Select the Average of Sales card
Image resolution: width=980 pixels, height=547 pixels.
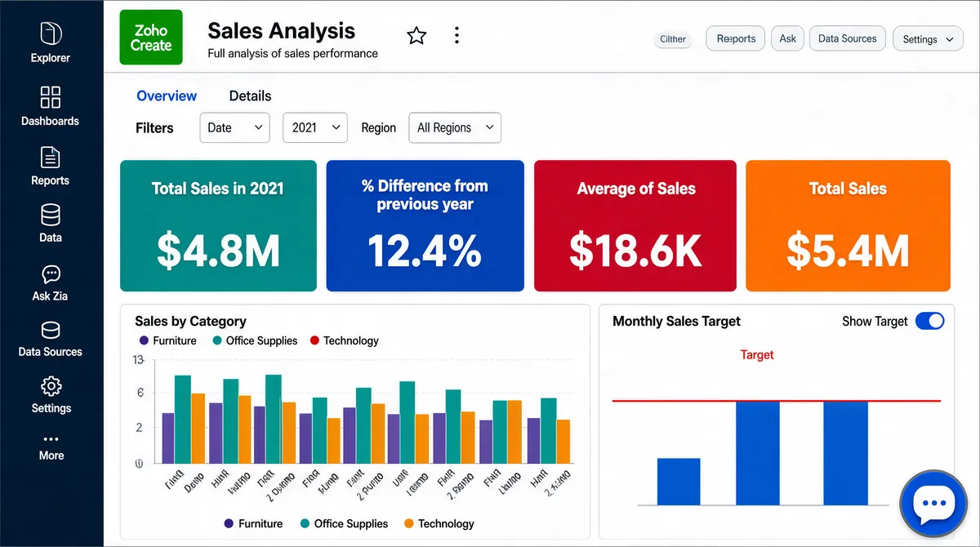click(635, 226)
